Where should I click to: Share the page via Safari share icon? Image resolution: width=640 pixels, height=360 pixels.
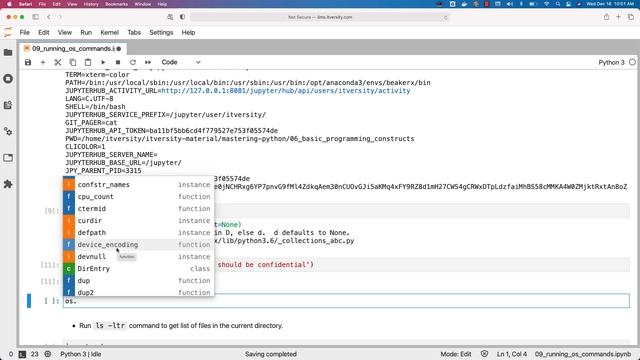click(607, 17)
